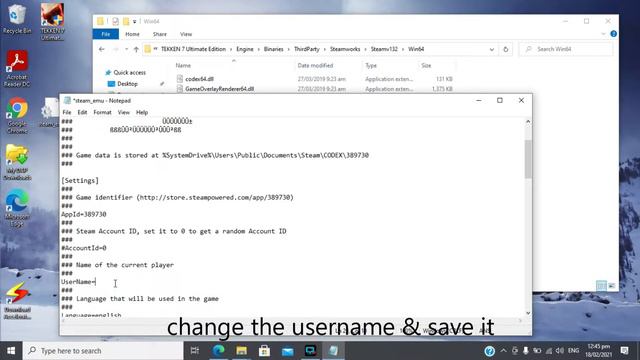Open the lightning-bolt desktop shortcut

click(x=17, y=301)
